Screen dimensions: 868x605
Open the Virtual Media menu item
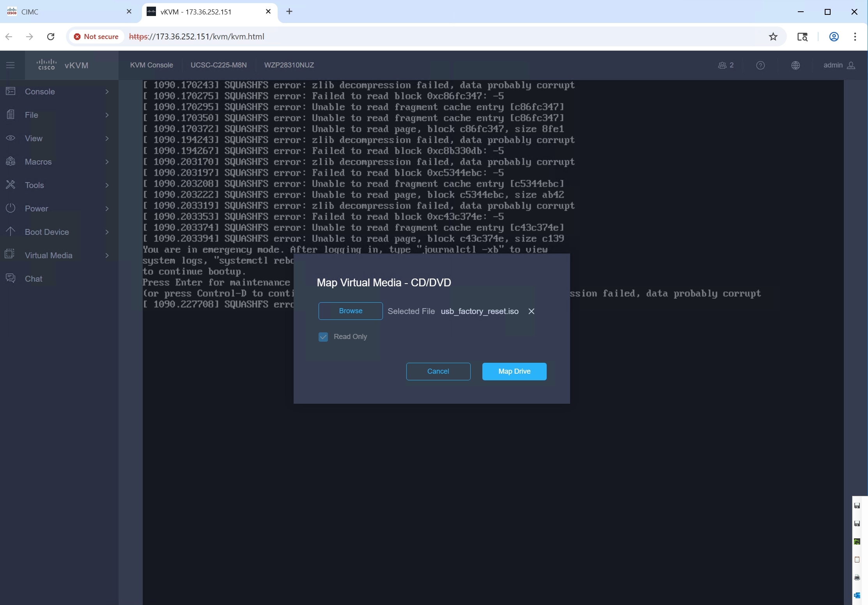tap(59, 255)
